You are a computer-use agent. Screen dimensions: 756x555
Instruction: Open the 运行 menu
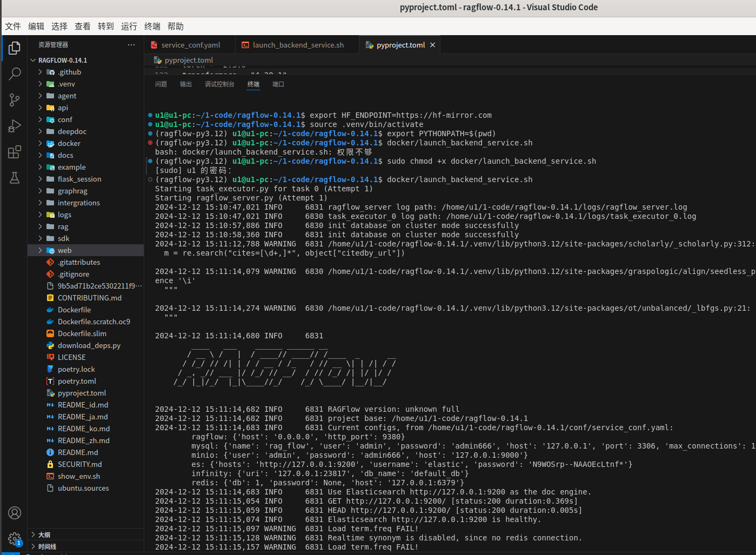coord(129,26)
